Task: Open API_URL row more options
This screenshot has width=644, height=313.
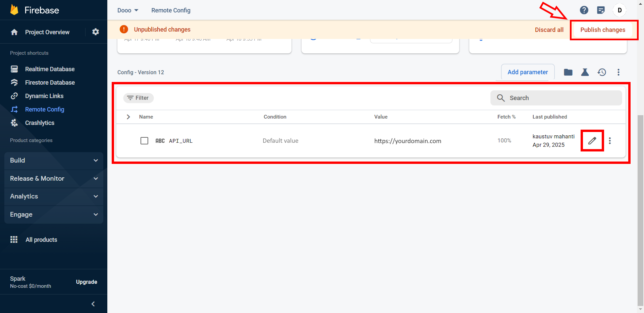Action: (610, 141)
